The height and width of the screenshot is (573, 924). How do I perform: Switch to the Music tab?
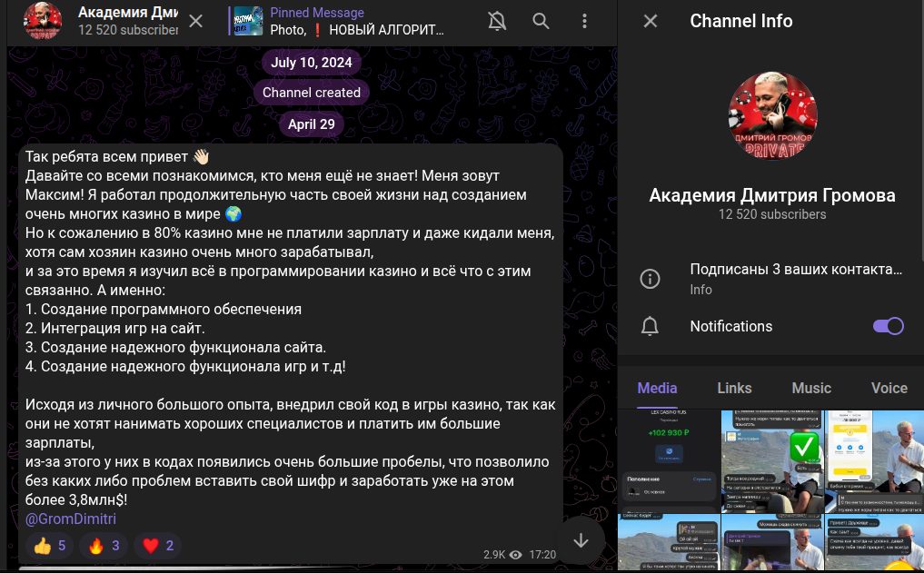(x=811, y=388)
